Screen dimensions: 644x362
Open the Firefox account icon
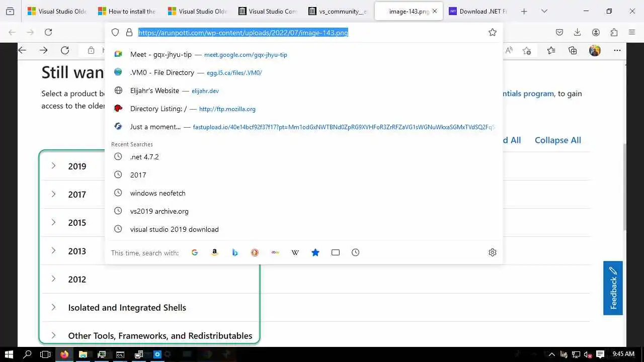(596, 32)
